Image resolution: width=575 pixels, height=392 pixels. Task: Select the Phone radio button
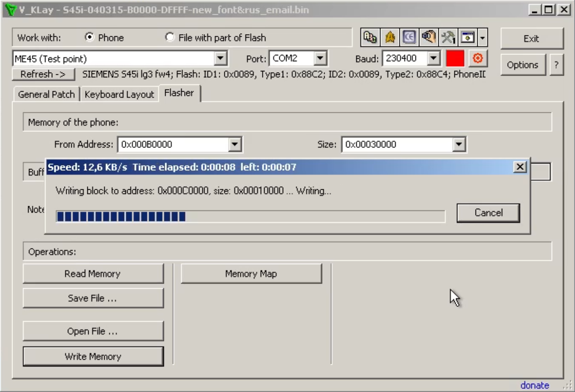[x=89, y=38]
